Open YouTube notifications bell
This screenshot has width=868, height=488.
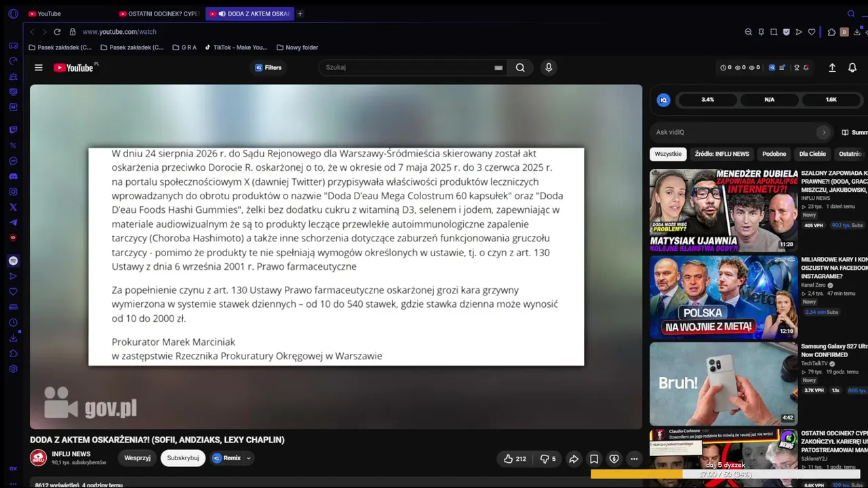852,68
